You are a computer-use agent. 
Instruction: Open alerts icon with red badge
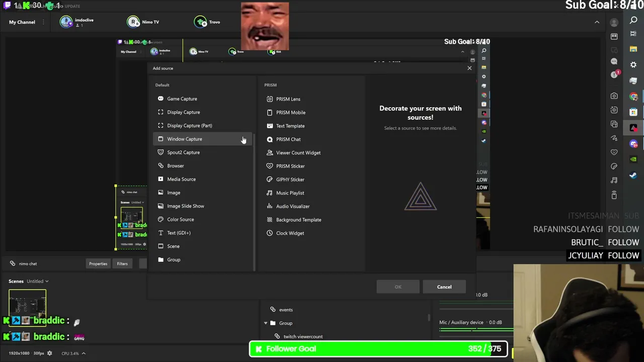(x=614, y=74)
